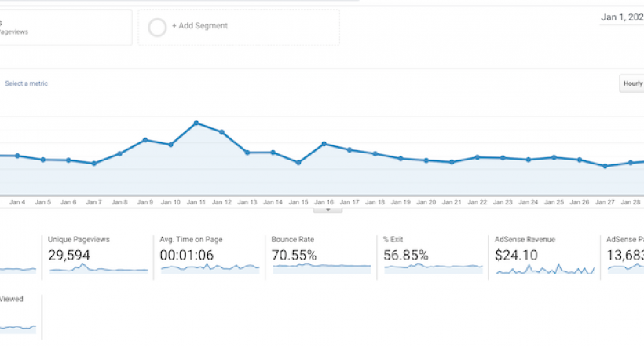644x346 pixels.
Task: Click the value '56.85%'
Action: 406,255
